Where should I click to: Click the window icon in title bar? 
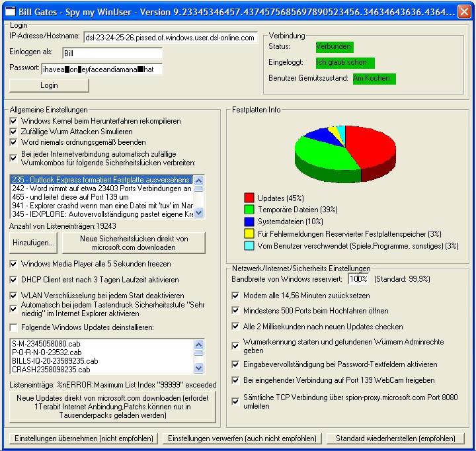point(11,11)
